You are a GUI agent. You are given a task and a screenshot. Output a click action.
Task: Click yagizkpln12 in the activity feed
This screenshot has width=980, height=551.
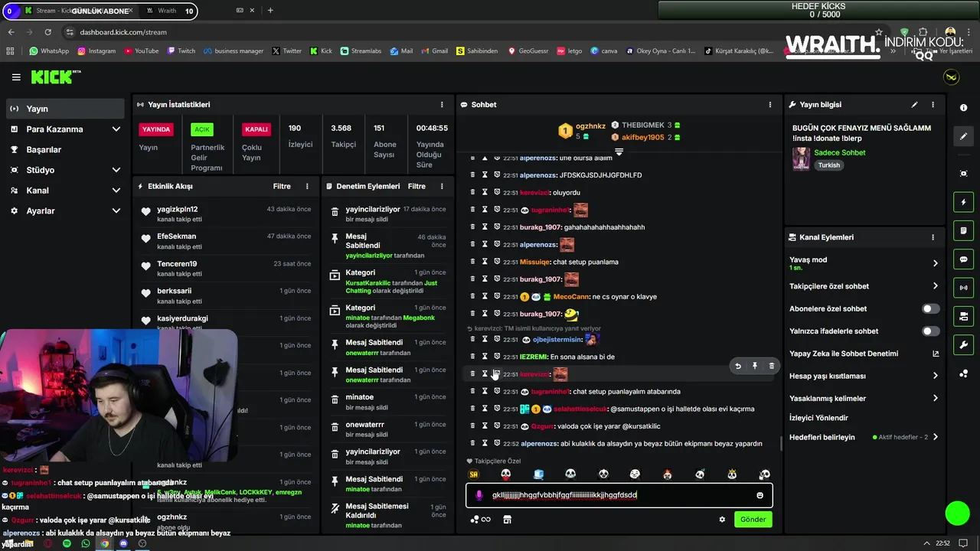[178, 209]
